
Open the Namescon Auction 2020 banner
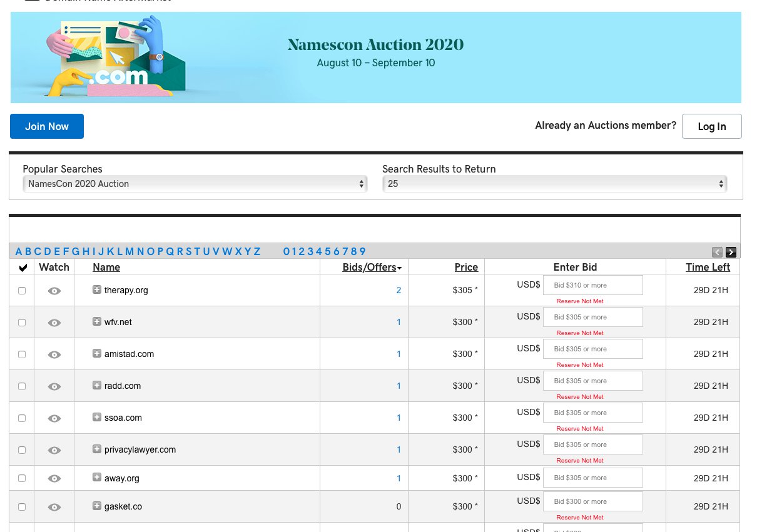(x=376, y=58)
